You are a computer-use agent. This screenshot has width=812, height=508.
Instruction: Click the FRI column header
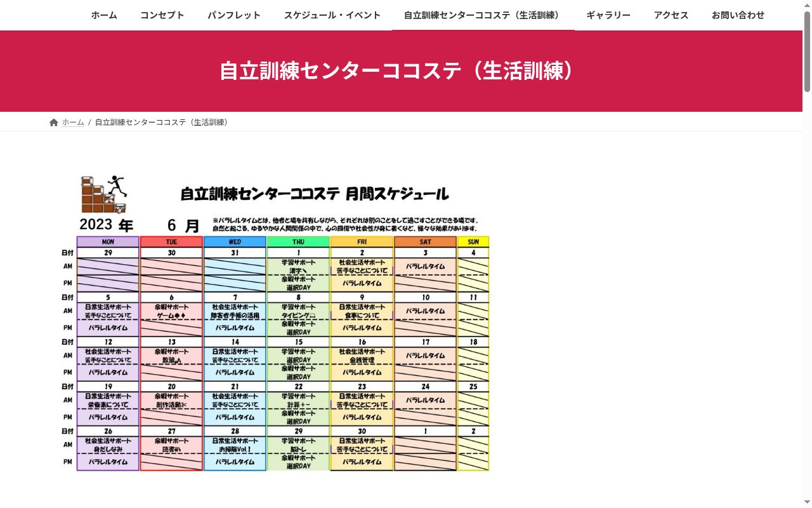pyautogui.click(x=362, y=242)
